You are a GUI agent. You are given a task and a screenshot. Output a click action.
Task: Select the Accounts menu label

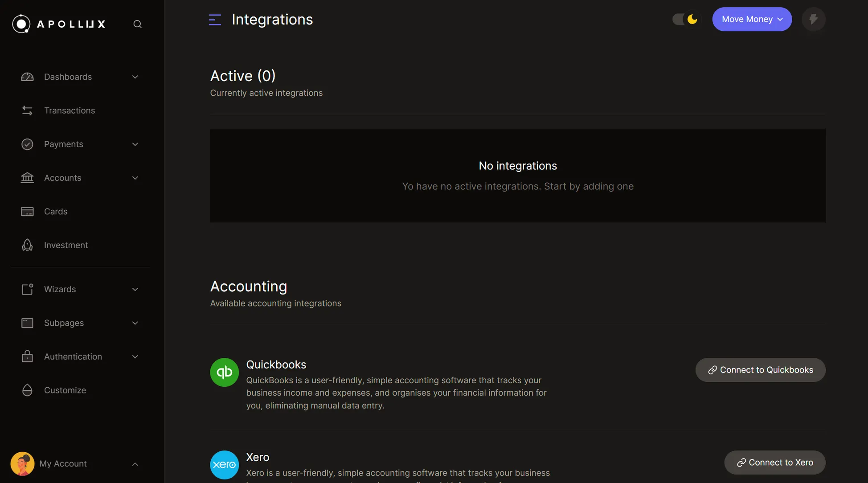click(62, 178)
